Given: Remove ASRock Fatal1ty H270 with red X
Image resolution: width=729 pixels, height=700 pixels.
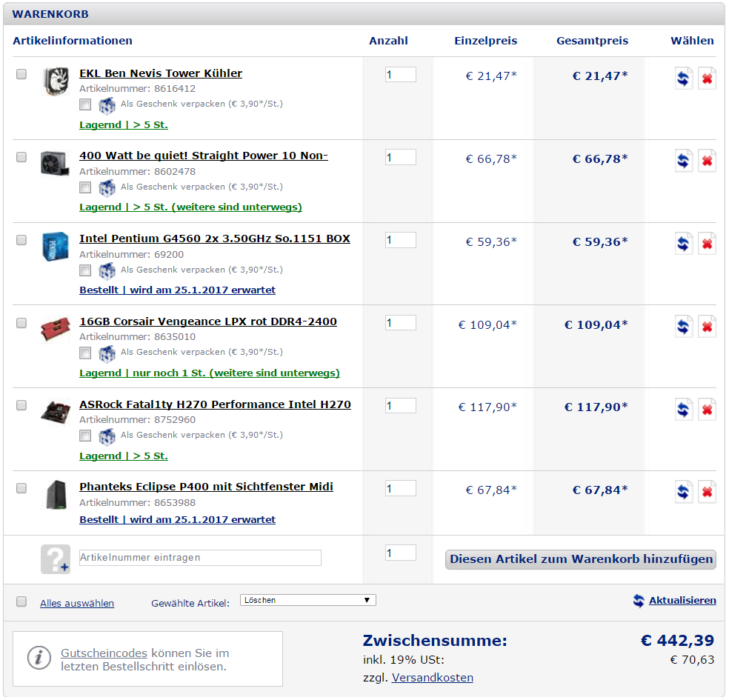Looking at the screenshot, I should click(x=707, y=410).
